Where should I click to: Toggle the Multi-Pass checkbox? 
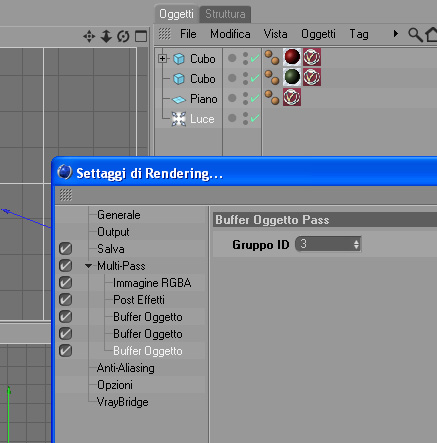pyautogui.click(x=65, y=266)
